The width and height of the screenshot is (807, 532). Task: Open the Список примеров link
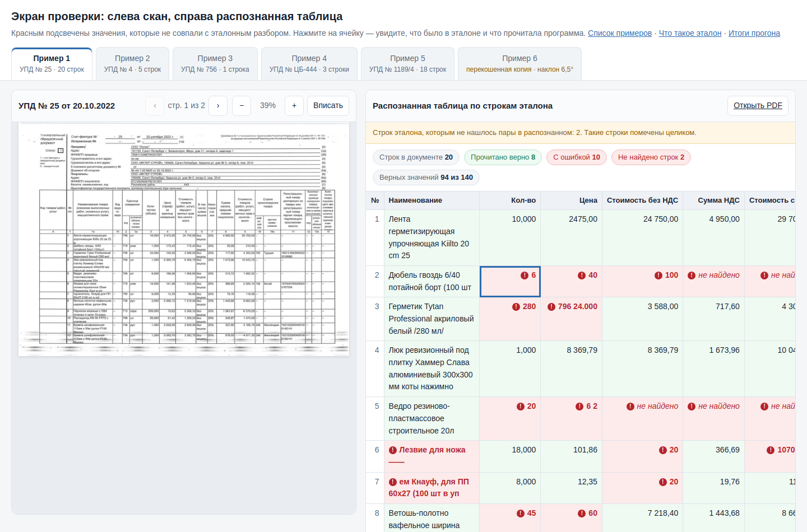pos(620,33)
